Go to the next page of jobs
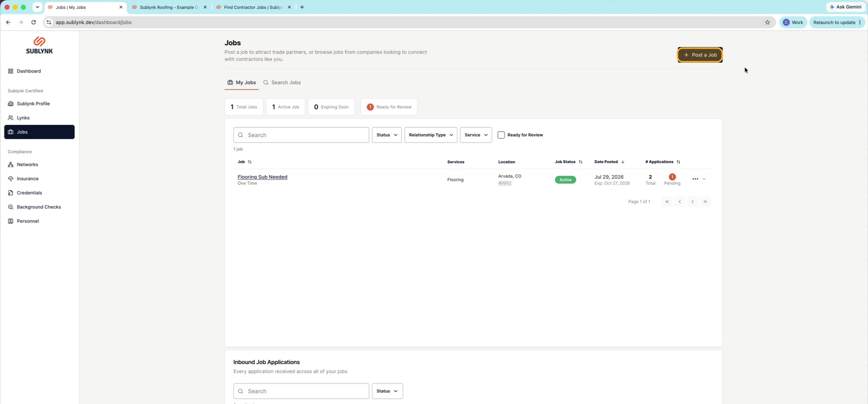Image resolution: width=868 pixels, height=404 pixels. pyautogui.click(x=693, y=202)
